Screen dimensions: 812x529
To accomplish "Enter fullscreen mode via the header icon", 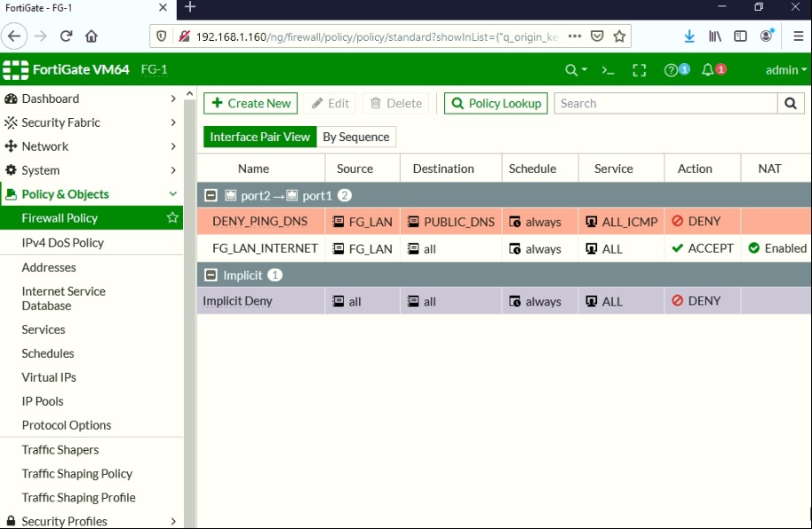I will pyautogui.click(x=639, y=69).
